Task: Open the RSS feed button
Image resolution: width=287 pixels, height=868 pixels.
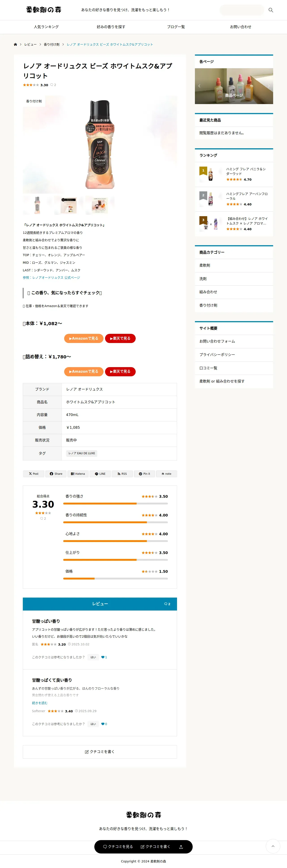Action: (x=122, y=474)
